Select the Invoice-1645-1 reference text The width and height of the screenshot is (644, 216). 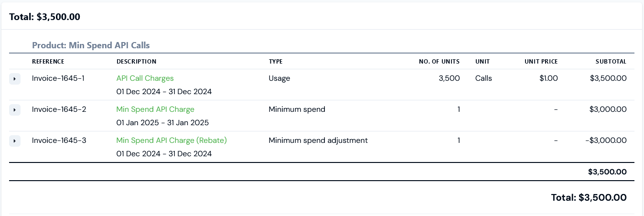point(58,78)
